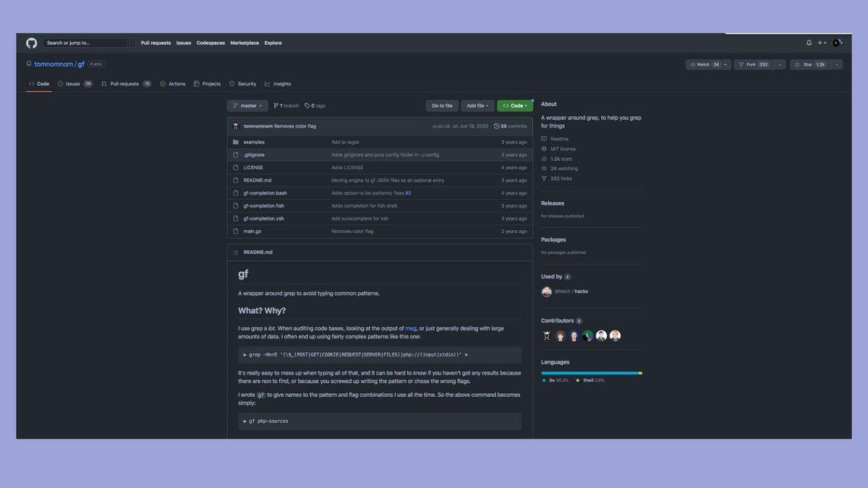
Task: Switch to the Actions tab
Action: 172,84
